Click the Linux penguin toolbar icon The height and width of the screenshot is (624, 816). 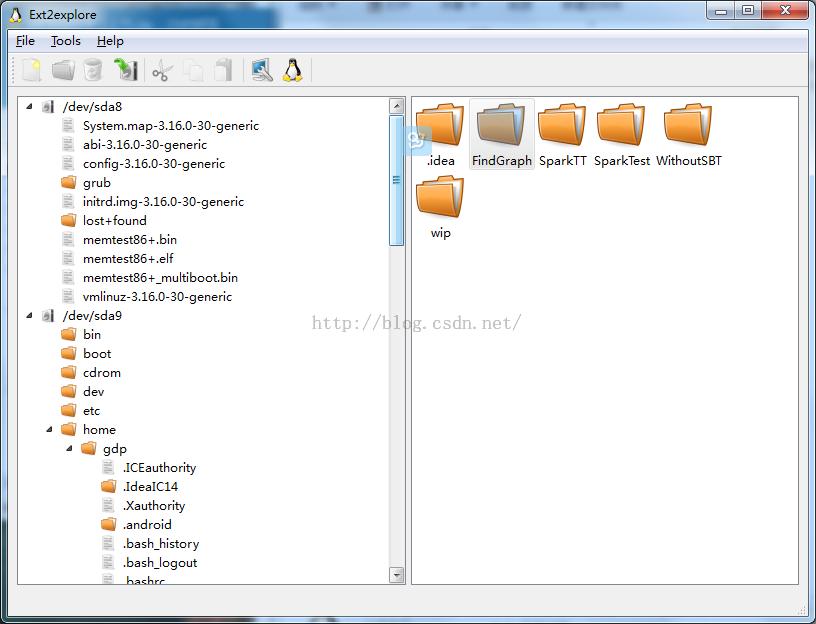292,70
